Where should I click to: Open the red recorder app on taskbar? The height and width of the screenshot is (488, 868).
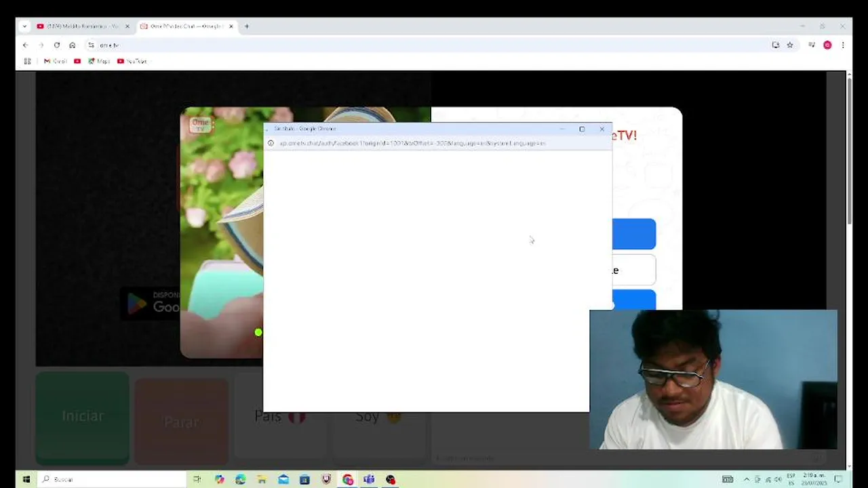coord(391,479)
